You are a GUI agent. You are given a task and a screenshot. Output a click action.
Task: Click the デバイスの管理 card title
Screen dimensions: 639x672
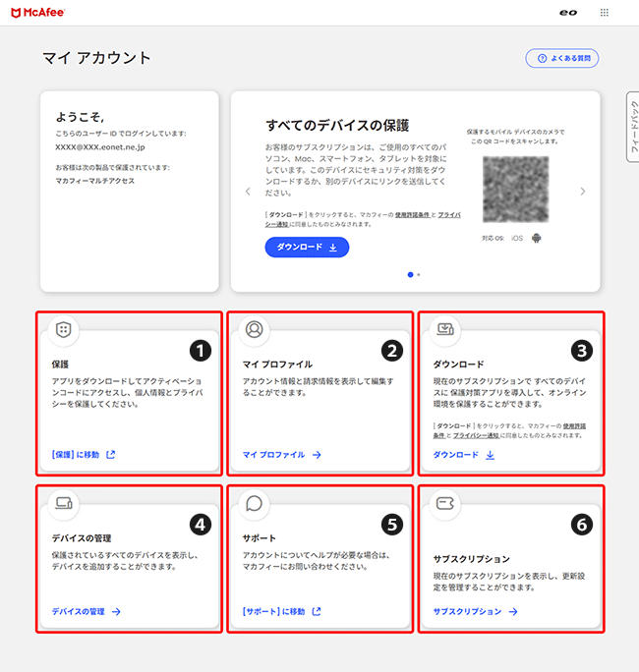(x=82, y=538)
